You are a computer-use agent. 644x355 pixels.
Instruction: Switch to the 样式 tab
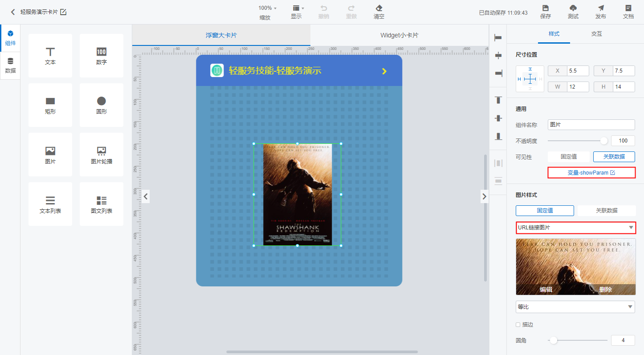tap(554, 34)
